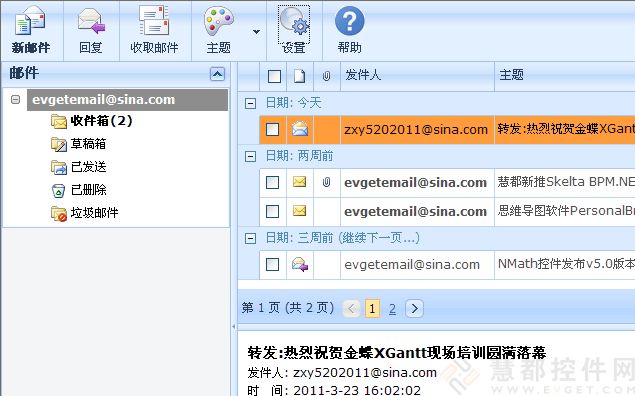This screenshot has height=396, width=635.
Task: Click the 帮助 help question icon
Action: coord(349,21)
